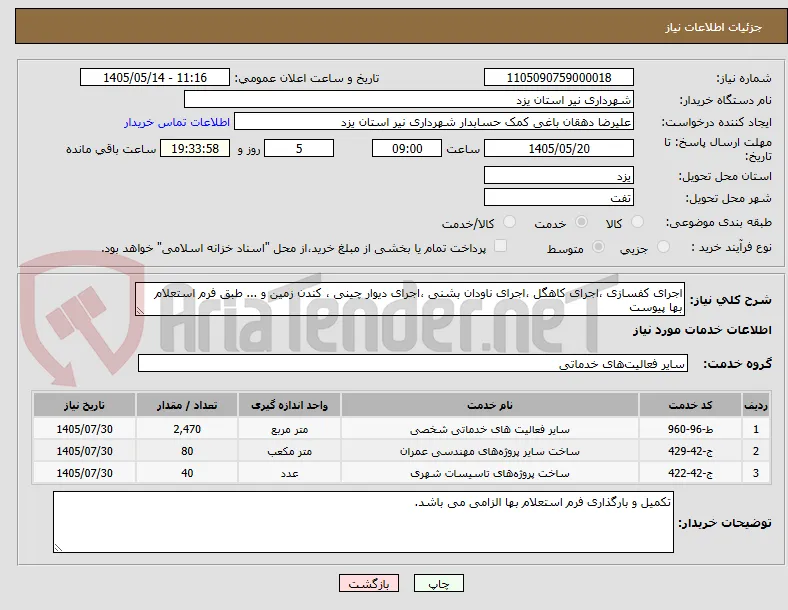
Task: Click the متر مربع unit cell
Action: point(289,429)
